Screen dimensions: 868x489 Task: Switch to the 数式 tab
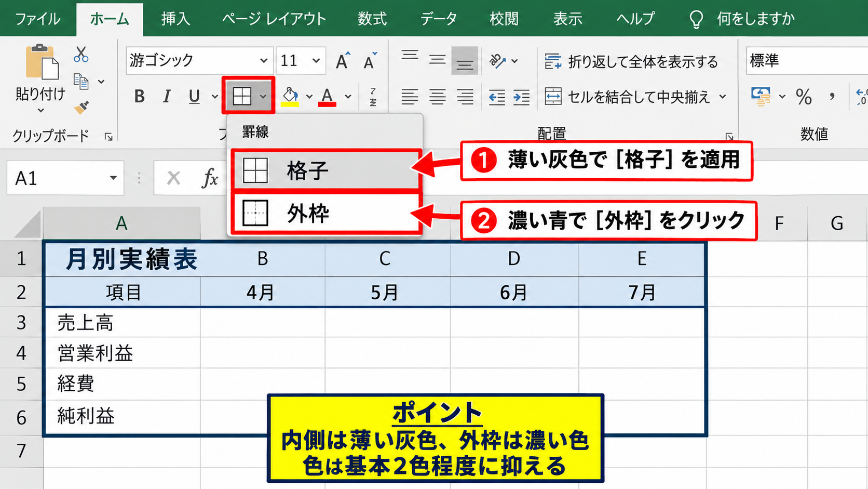(372, 19)
